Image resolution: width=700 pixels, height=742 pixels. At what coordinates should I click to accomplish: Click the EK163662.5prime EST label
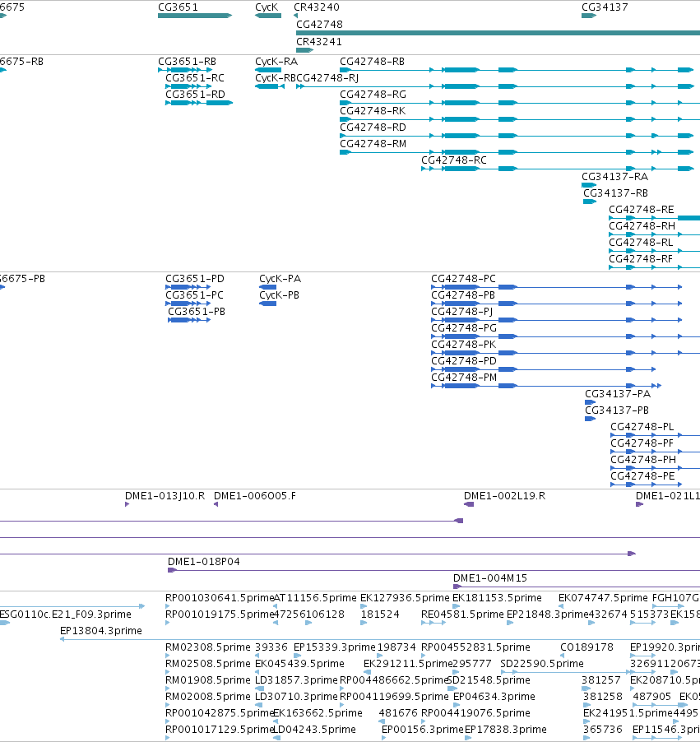pyautogui.click(x=318, y=713)
